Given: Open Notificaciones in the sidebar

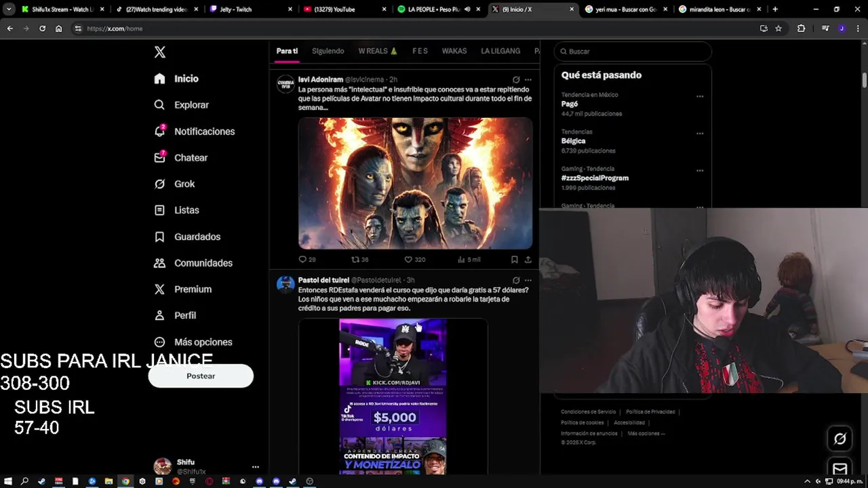Looking at the screenshot, I should pos(194,131).
